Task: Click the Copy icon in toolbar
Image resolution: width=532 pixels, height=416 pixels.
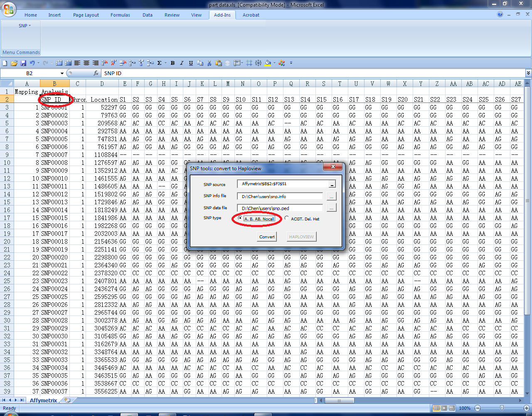Action: pyautogui.click(x=200, y=63)
